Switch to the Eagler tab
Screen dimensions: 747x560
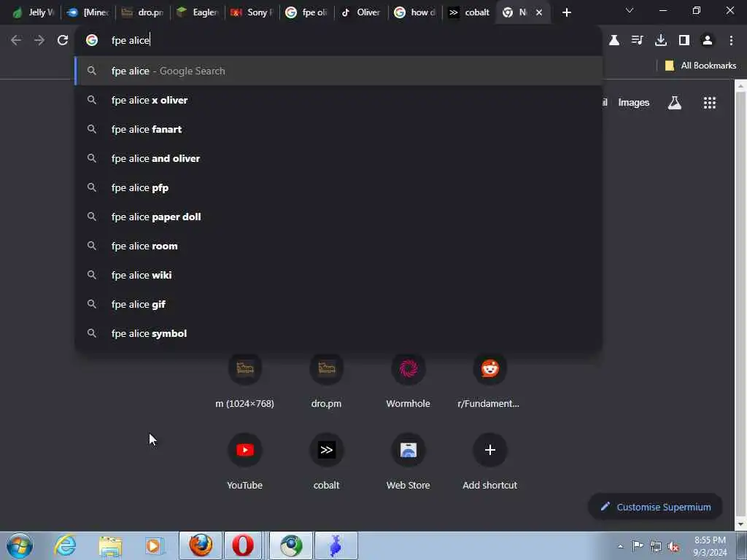pos(197,12)
